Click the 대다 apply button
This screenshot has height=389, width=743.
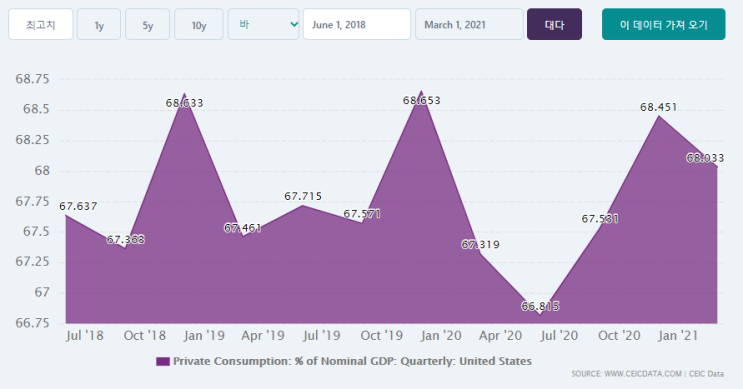(x=554, y=24)
